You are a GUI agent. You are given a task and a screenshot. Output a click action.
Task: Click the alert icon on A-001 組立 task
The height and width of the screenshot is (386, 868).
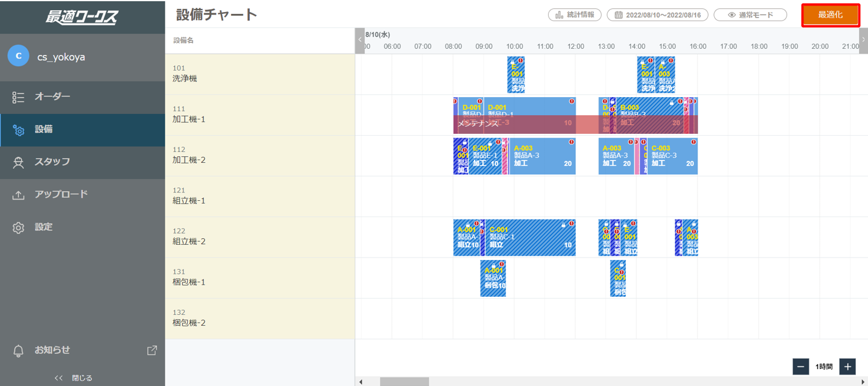(476, 223)
